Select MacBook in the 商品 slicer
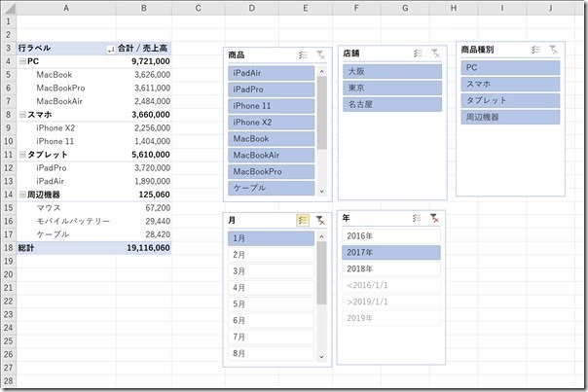This screenshot has width=588, height=392. pos(272,139)
